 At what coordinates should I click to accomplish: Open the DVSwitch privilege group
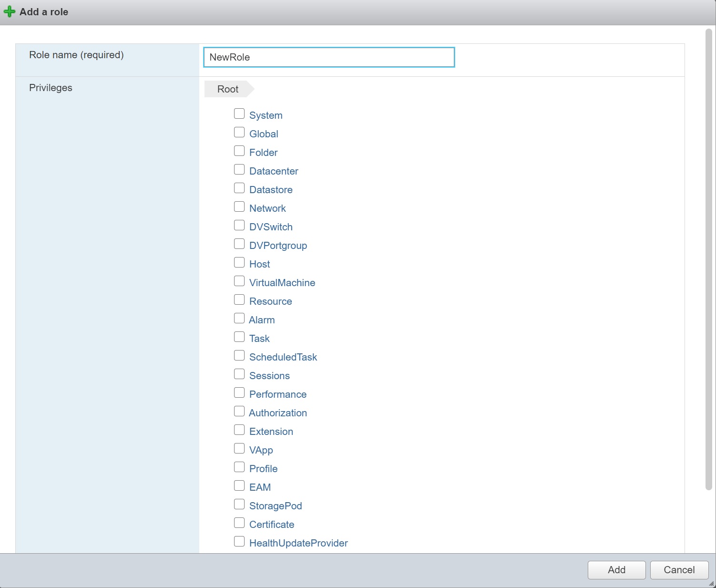(x=271, y=227)
